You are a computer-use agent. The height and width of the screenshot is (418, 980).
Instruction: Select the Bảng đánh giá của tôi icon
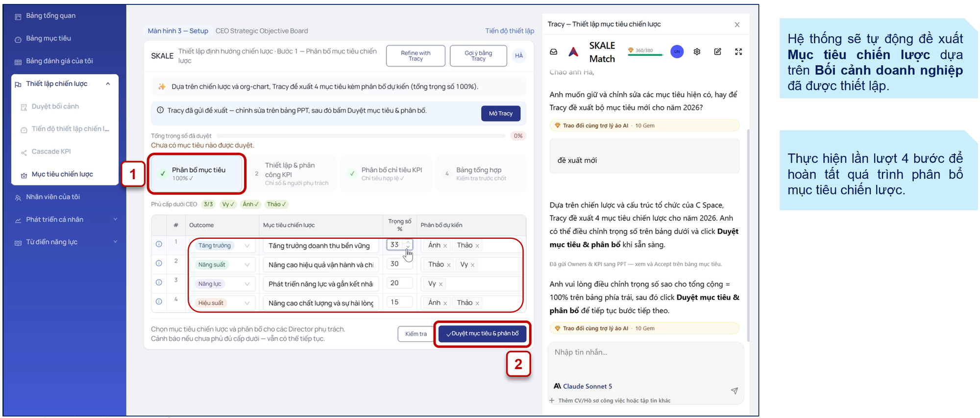click(18, 62)
